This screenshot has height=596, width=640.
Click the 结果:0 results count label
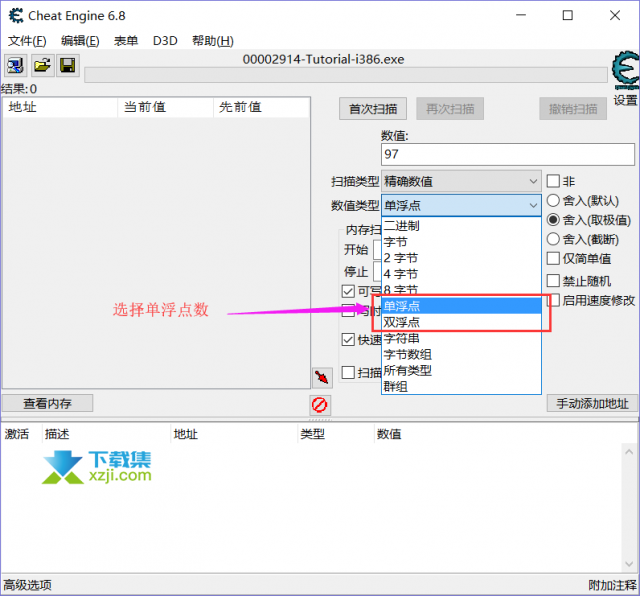(19, 89)
